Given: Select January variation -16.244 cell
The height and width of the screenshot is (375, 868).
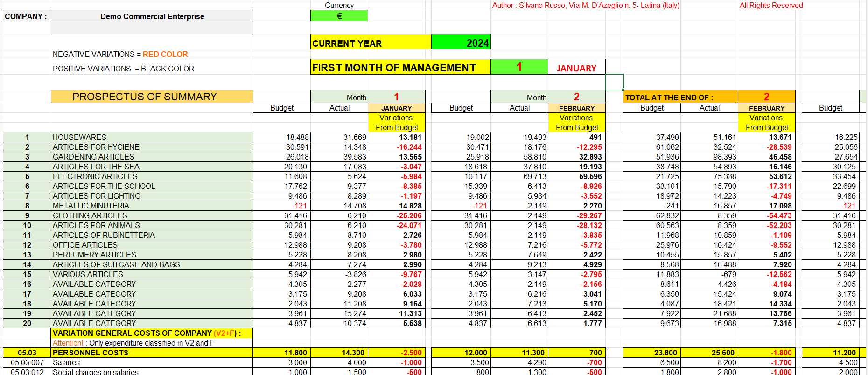Looking at the screenshot, I should 397,147.
